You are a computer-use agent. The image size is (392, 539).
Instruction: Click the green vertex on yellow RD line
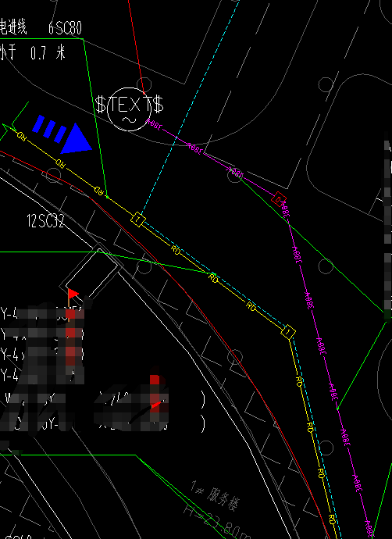(x=107, y=197)
